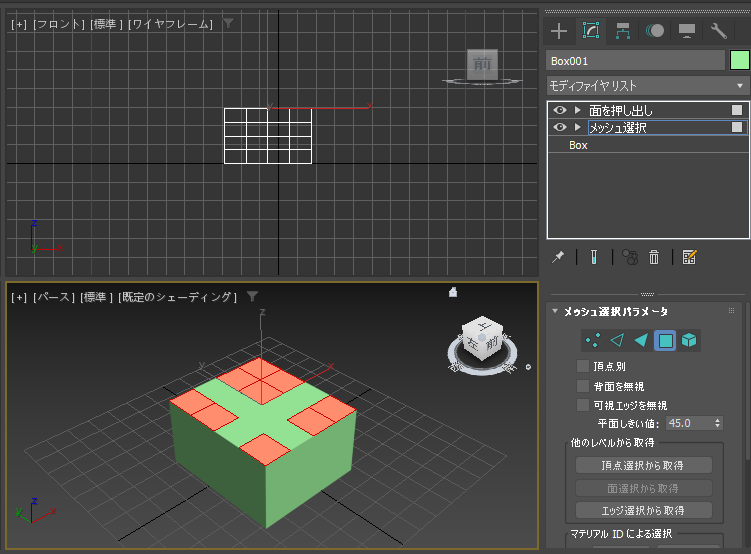The image size is (751, 554).
Task: Click the Pin Stack icon
Action: pos(559,257)
